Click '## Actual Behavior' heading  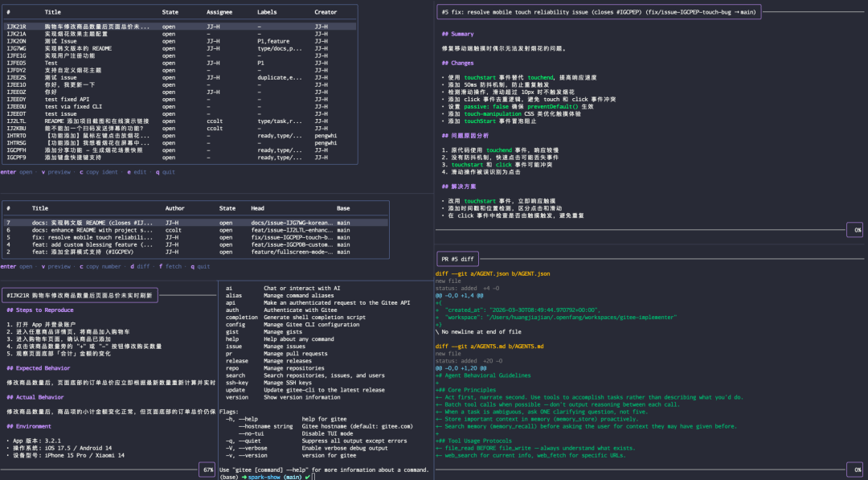click(x=35, y=397)
